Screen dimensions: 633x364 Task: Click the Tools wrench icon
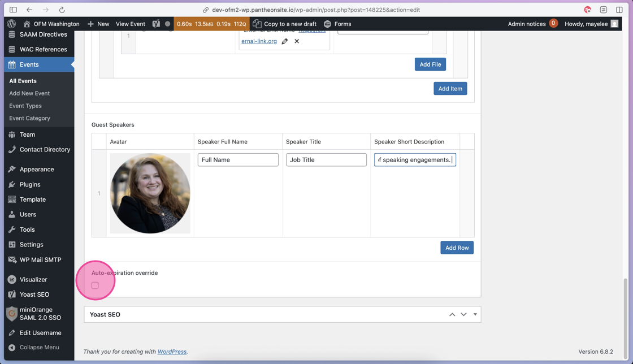pyautogui.click(x=12, y=229)
